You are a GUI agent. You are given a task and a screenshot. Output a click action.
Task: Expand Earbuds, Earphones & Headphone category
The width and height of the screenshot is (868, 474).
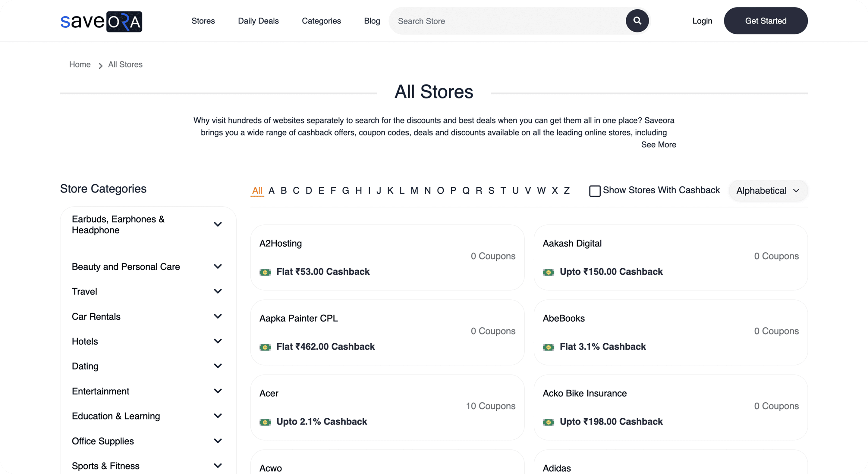(x=218, y=224)
